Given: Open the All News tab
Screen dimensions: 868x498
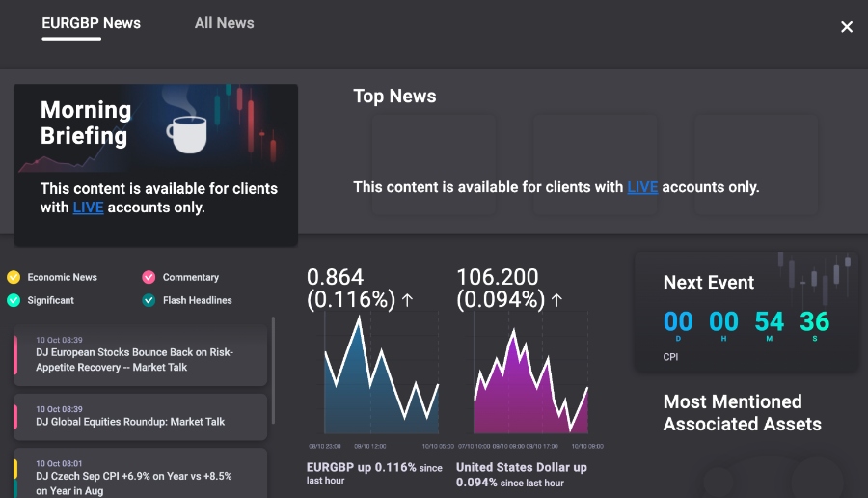Looking at the screenshot, I should (224, 23).
